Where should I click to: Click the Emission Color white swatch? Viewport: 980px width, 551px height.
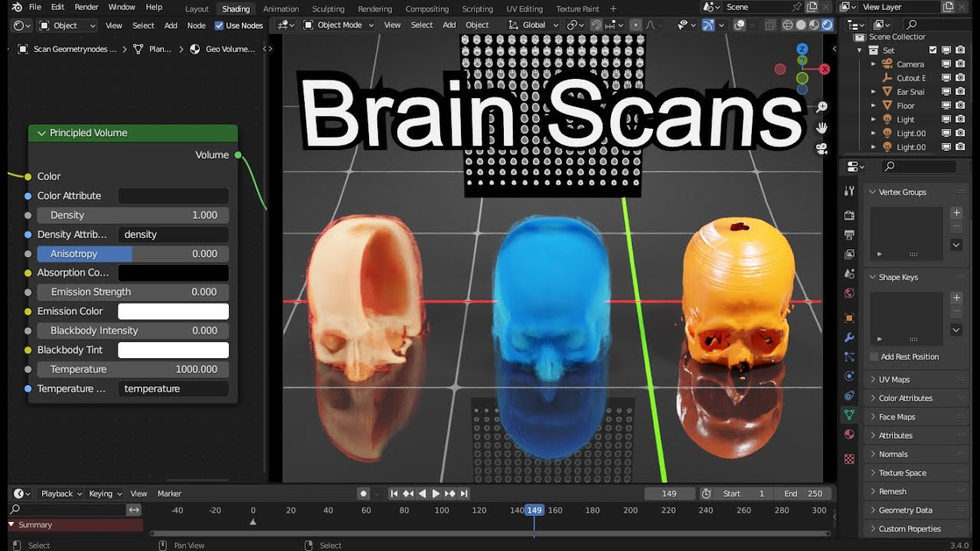173,311
